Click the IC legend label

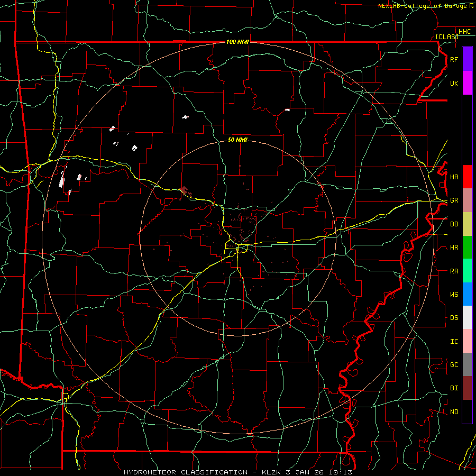(x=454, y=342)
